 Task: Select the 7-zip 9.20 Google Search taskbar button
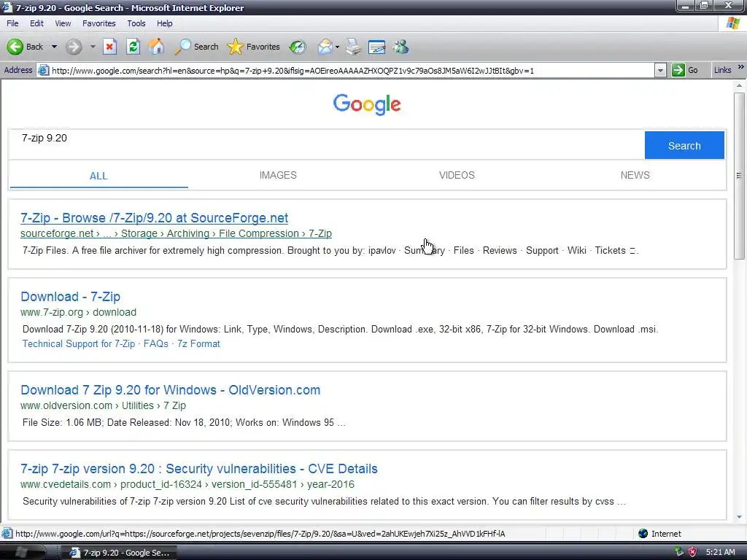(x=120, y=553)
